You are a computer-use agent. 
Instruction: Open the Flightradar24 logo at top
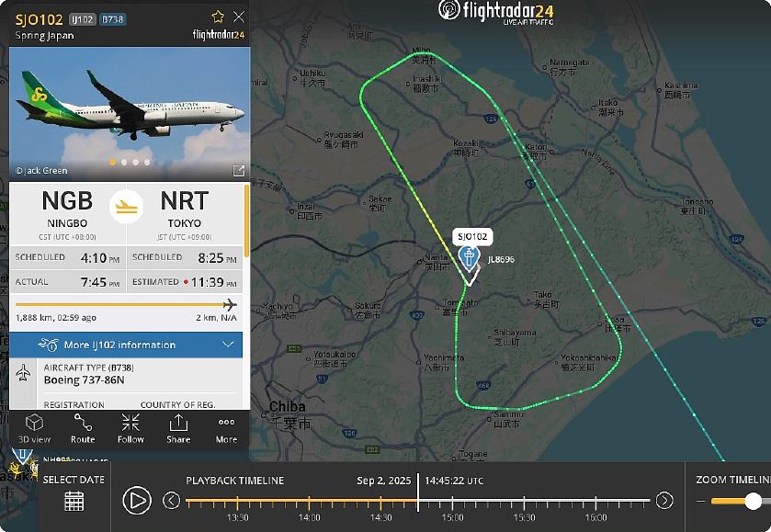(x=496, y=12)
